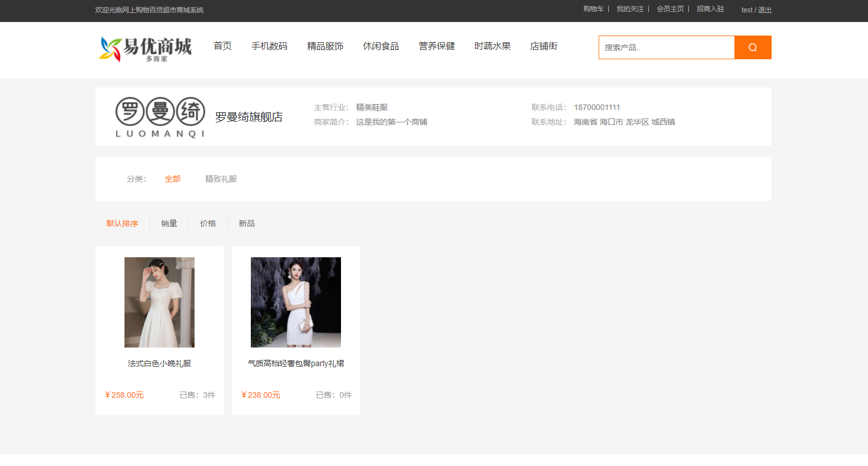Open the 时蔬水果 category

coord(493,46)
